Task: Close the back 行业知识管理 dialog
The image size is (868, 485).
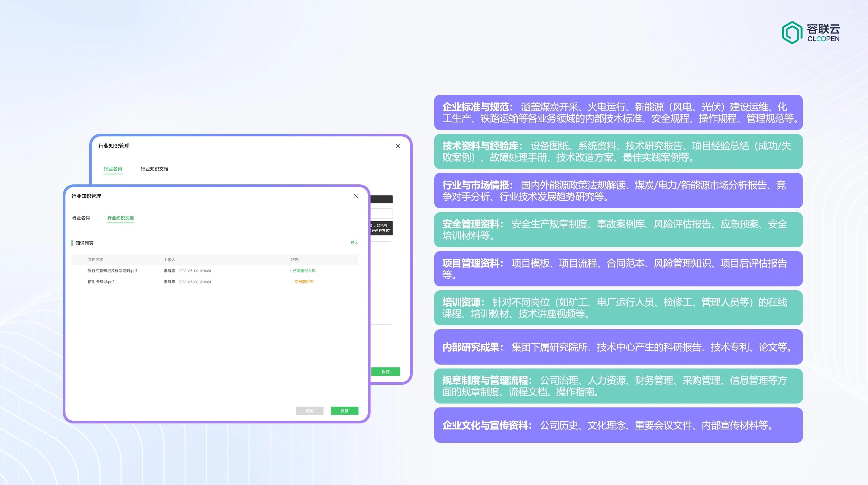Action: point(398,146)
